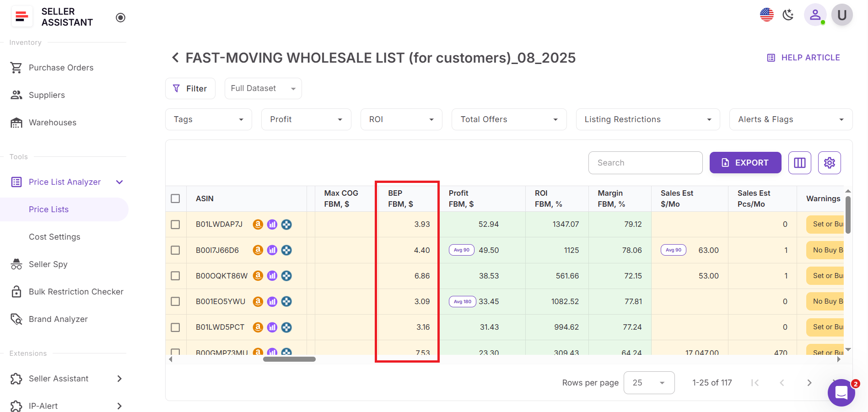Select Price Lists in the sidebar
This screenshot has height=412, width=868.
pyautogui.click(x=48, y=209)
